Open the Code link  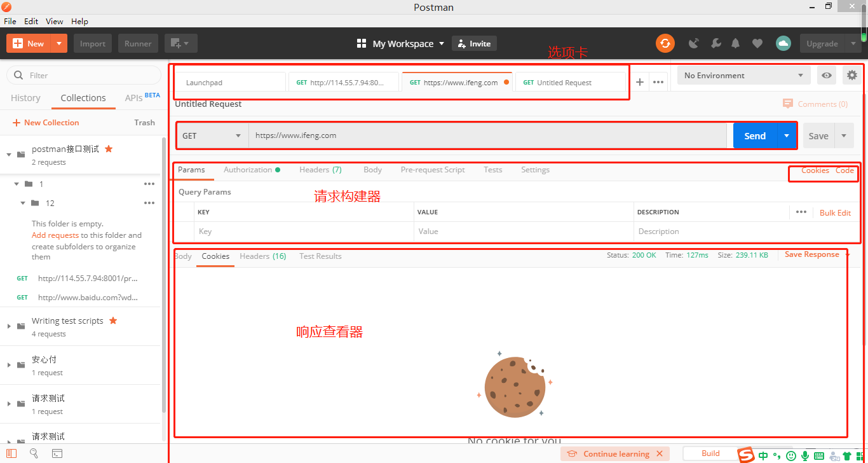[844, 170]
